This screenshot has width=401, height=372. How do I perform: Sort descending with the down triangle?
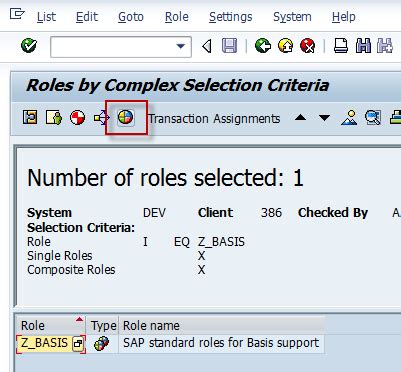324,118
